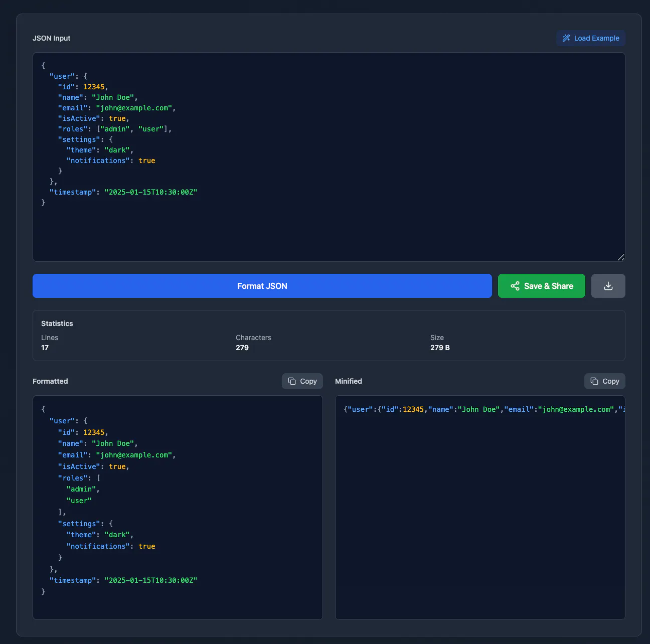Image resolution: width=650 pixels, height=644 pixels.
Task: Click the Characters count 279
Action: pyautogui.click(x=242, y=348)
